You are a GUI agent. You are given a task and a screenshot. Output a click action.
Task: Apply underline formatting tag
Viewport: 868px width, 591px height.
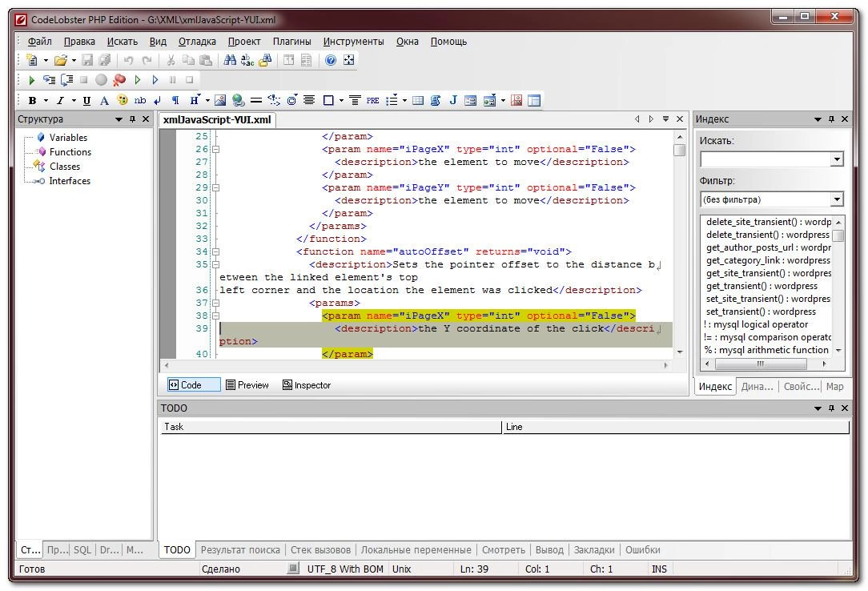pyautogui.click(x=86, y=100)
